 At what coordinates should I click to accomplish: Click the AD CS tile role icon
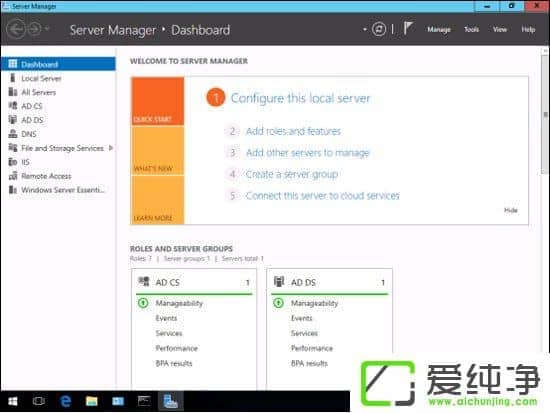143,281
